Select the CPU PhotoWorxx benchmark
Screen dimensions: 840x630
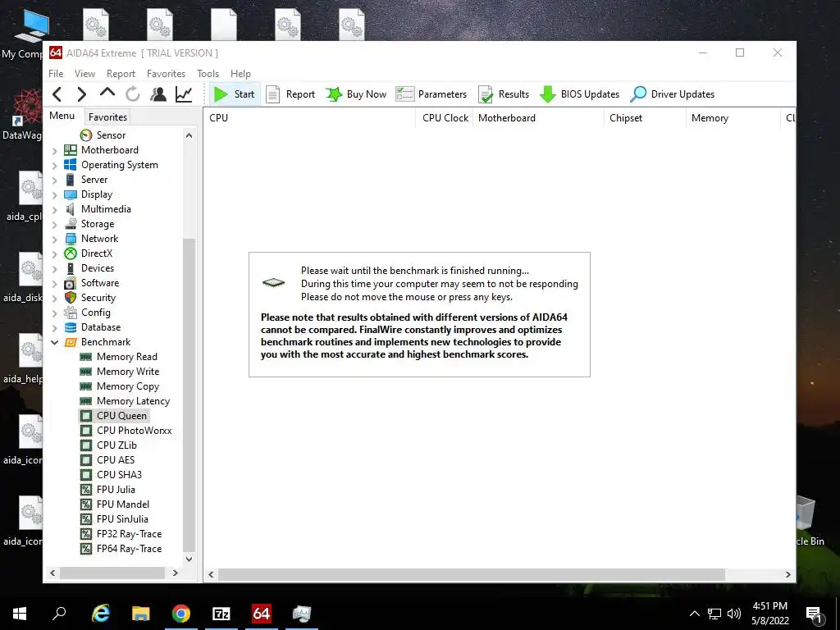(x=126, y=431)
